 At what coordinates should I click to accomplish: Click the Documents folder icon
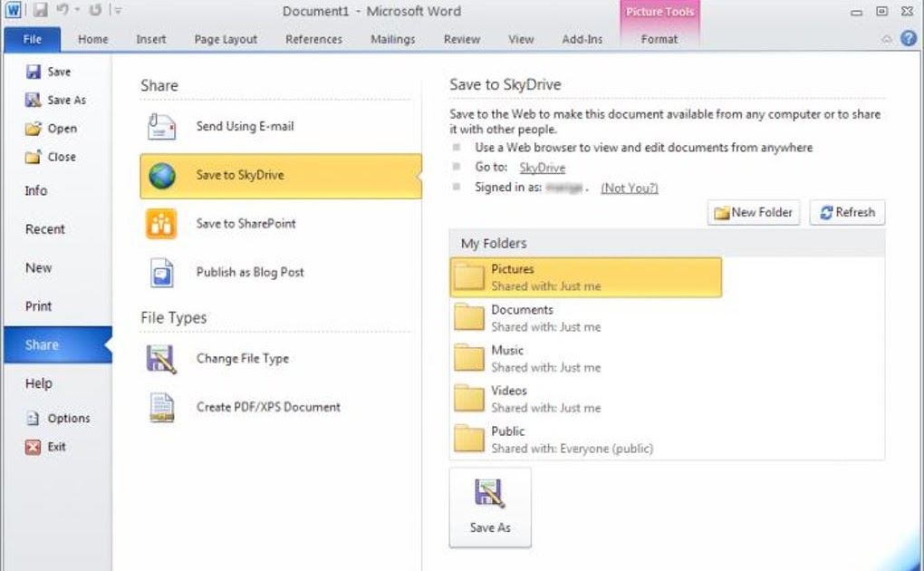(x=469, y=317)
